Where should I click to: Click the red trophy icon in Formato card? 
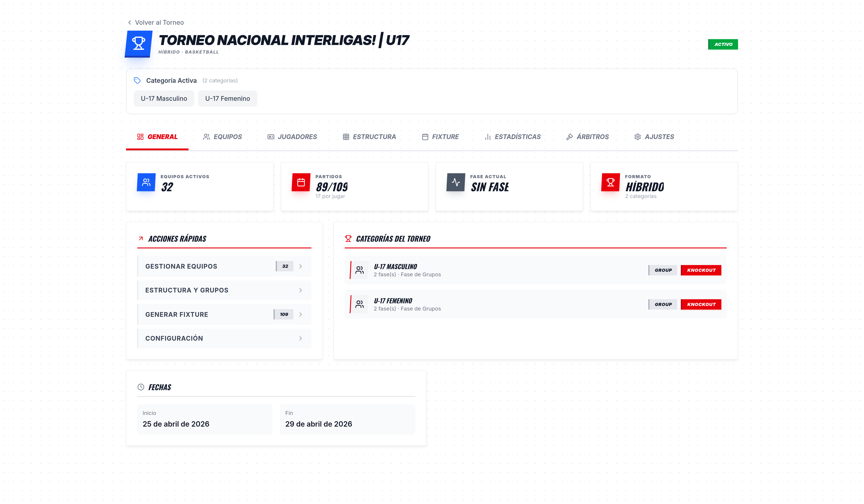tap(611, 182)
